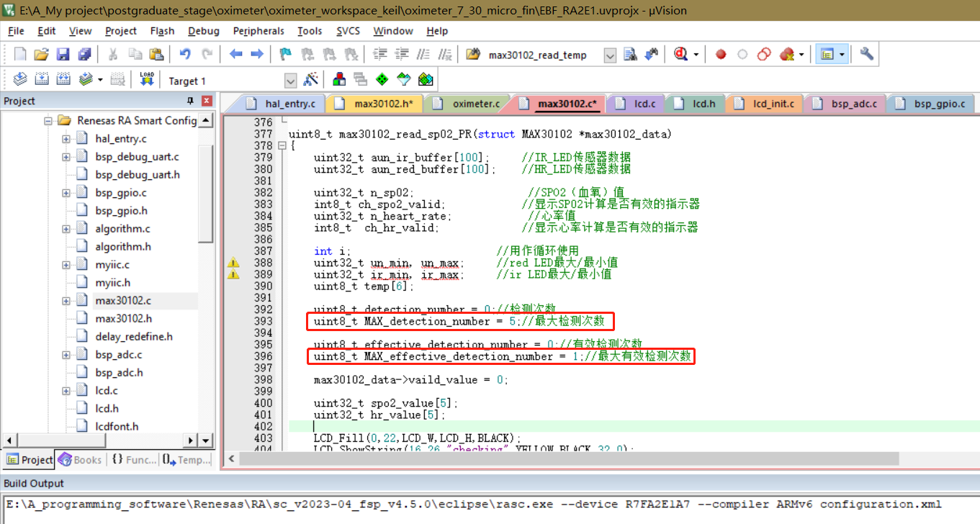This screenshot has width=980, height=524.
Task: Select delay_redefine.h in the project tree
Action: [134, 337]
